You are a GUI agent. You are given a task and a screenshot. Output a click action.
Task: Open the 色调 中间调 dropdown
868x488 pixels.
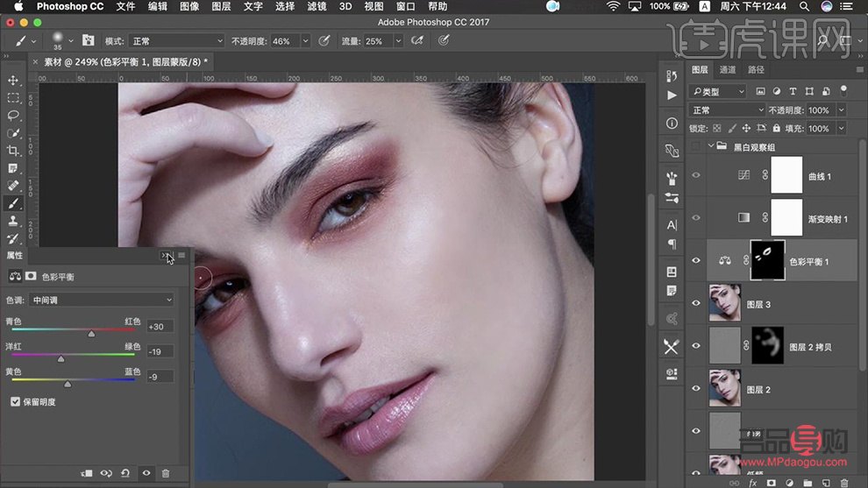pos(101,300)
